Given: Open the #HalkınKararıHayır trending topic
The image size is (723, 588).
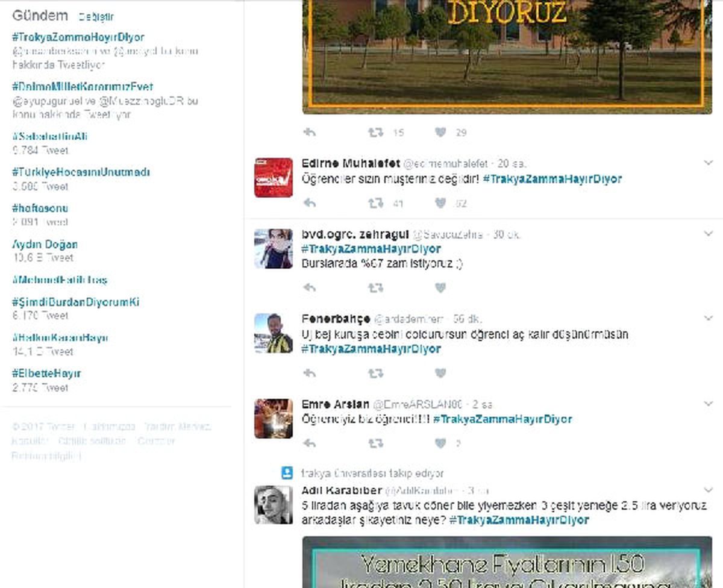Looking at the screenshot, I should coord(60,338).
